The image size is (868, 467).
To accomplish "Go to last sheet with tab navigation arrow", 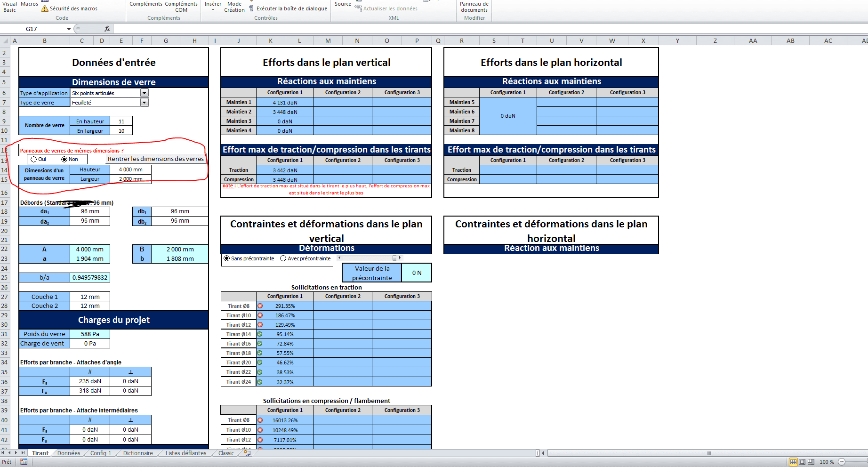I will coord(23,453).
